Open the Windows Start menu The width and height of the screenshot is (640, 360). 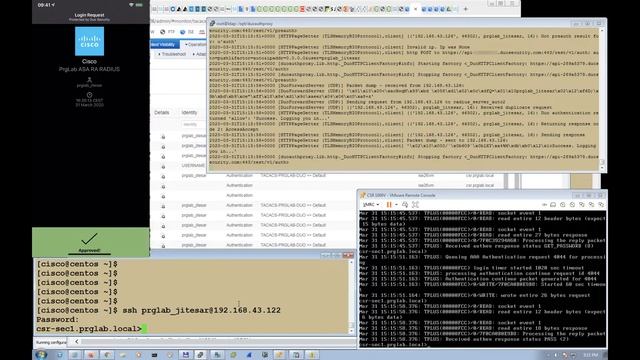[x=41, y=355]
